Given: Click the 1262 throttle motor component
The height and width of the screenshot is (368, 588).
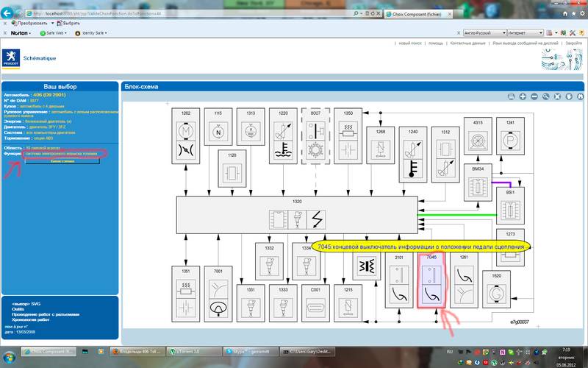Looking at the screenshot, I should (x=186, y=135).
